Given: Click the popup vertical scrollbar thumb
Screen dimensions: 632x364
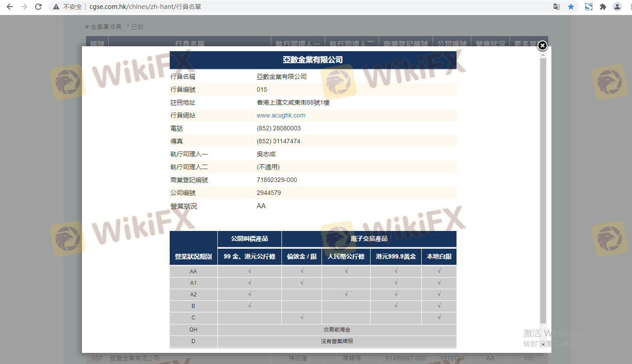Looking at the screenshot, I should 543,187.
